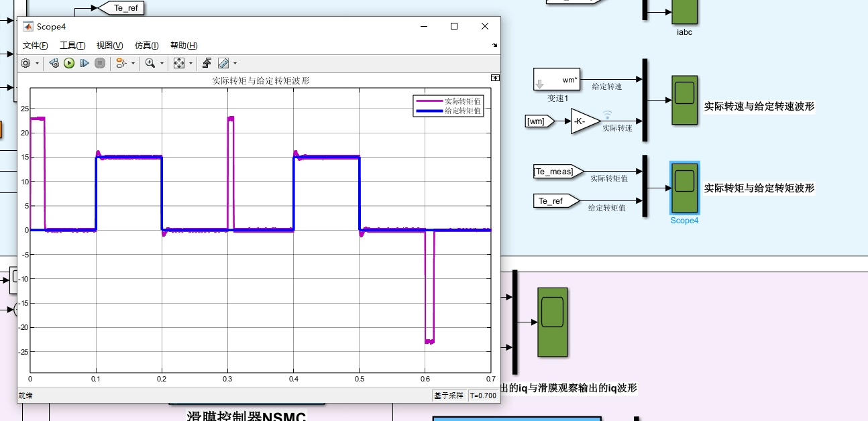Click the 变速1 block name label
The height and width of the screenshot is (421, 868).
click(x=557, y=99)
